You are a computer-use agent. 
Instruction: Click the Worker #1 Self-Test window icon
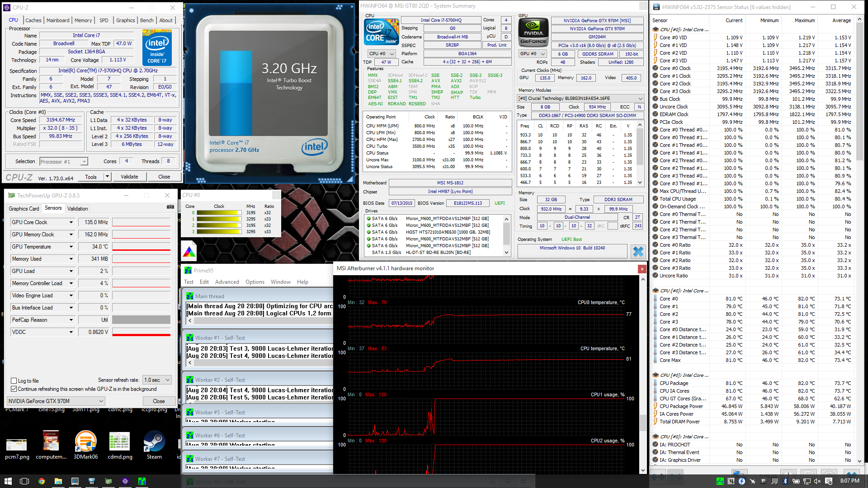click(x=190, y=338)
